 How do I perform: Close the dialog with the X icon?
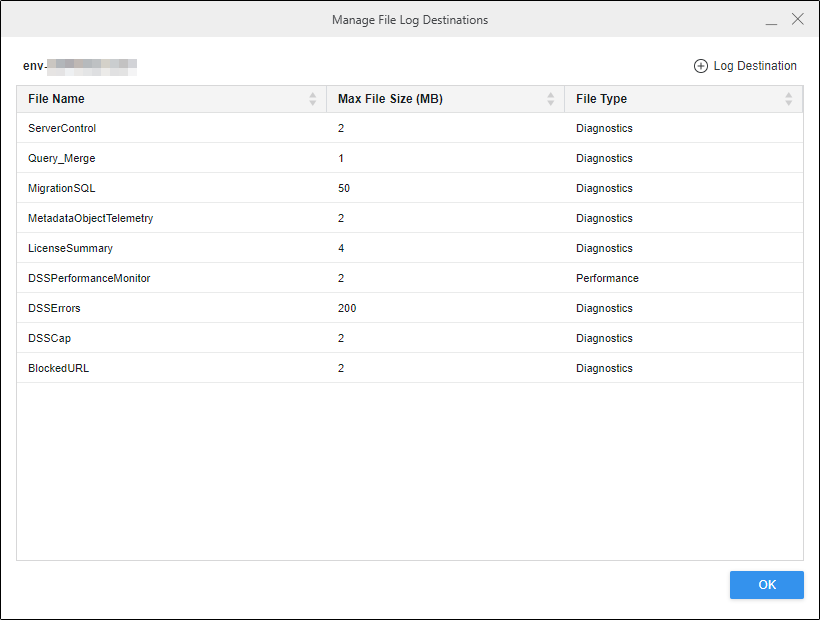797,19
